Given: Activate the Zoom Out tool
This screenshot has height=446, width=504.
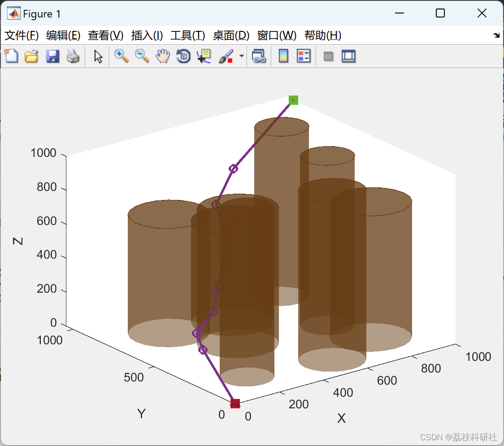Looking at the screenshot, I should pyautogui.click(x=142, y=56).
